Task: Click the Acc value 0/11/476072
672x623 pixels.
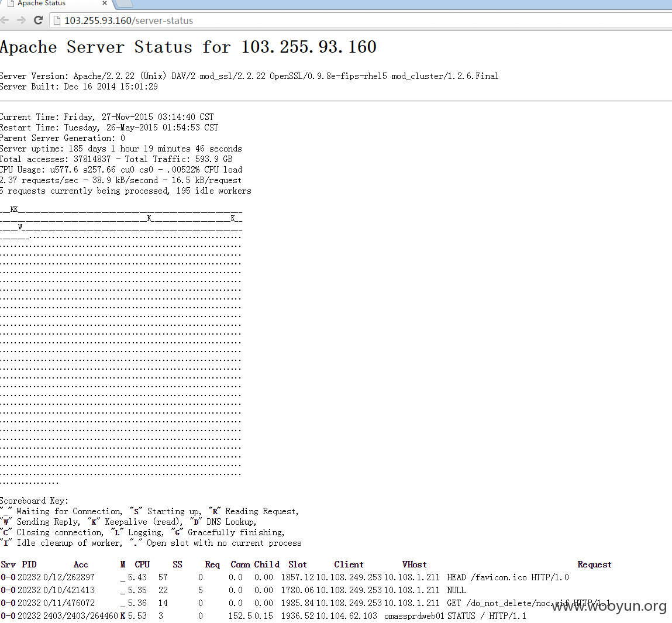Action: (x=68, y=603)
